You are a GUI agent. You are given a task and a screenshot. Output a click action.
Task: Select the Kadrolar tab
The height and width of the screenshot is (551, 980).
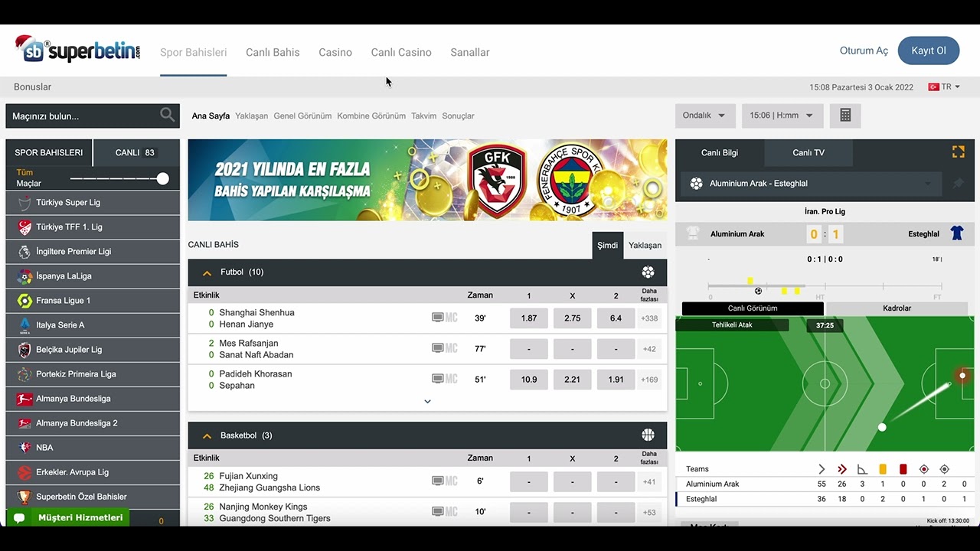tap(897, 308)
